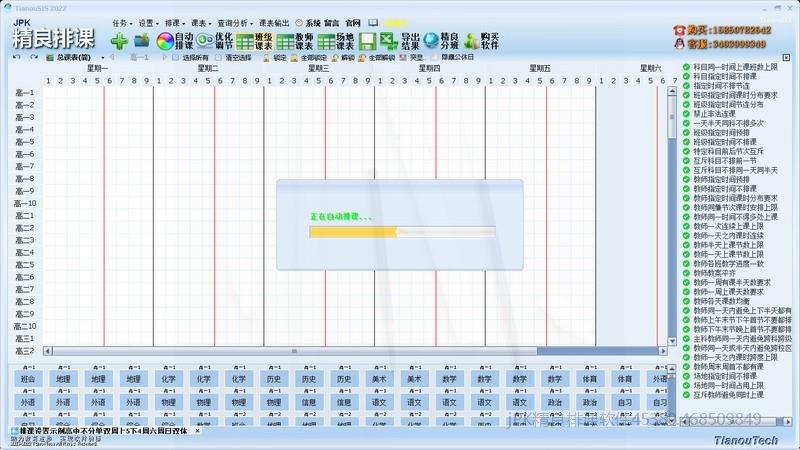Click the 锁定 lock icon
Viewport: 800px width, 450px height.
(266, 58)
